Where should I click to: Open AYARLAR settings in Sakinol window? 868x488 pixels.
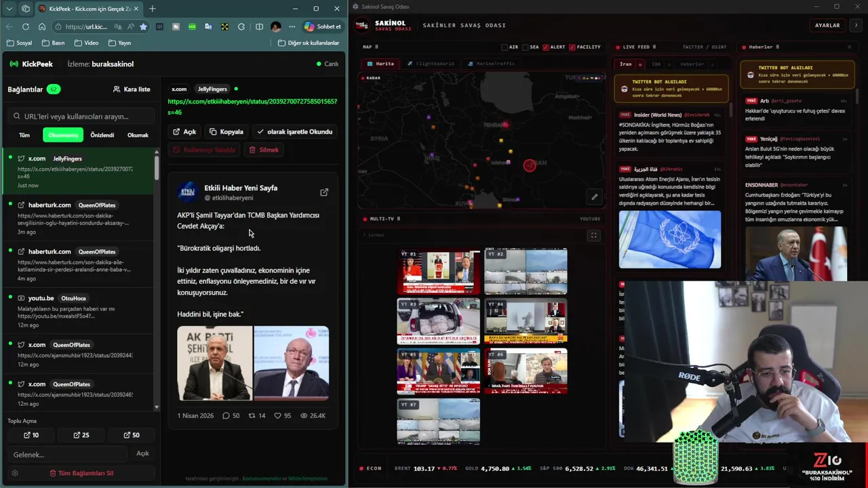coord(827,25)
